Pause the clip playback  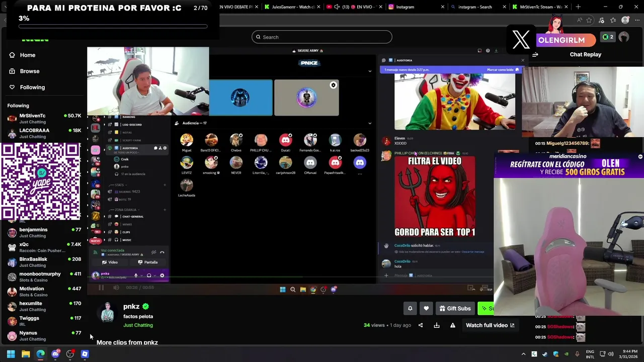(101, 288)
